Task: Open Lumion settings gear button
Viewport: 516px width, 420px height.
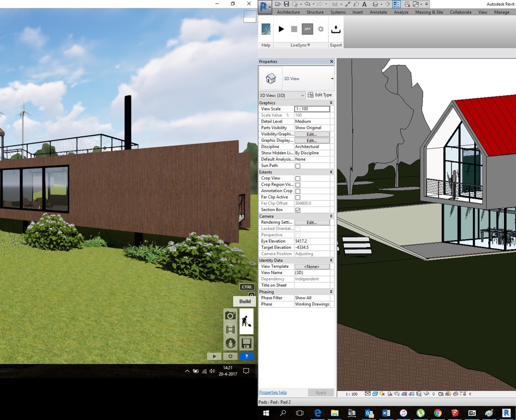Action: (230, 356)
